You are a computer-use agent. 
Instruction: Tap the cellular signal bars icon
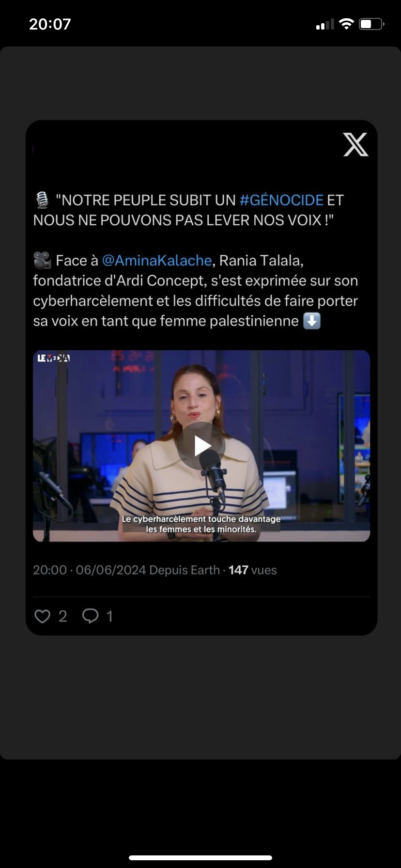click(x=325, y=24)
